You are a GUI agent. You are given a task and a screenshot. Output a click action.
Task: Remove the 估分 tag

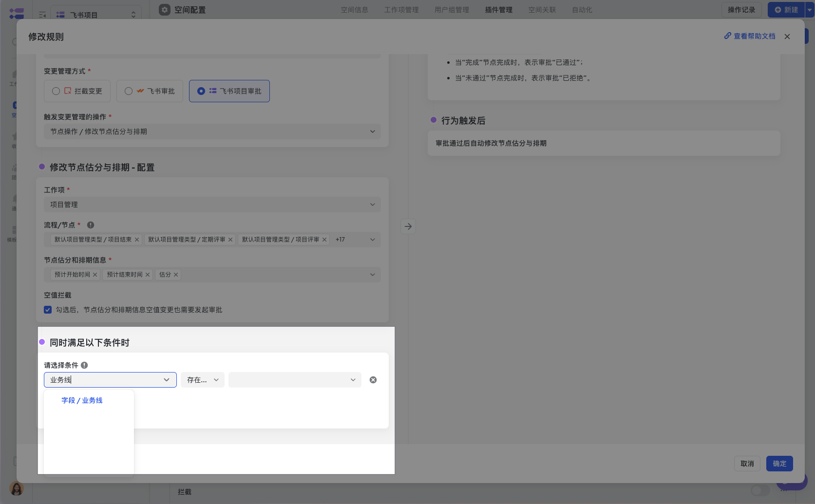[x=176, y=275]
